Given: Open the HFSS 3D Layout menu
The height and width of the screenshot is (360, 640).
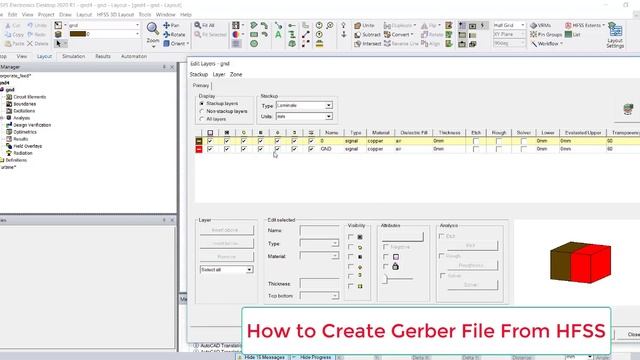Looking at the screenshot, I should pos(115,14).
